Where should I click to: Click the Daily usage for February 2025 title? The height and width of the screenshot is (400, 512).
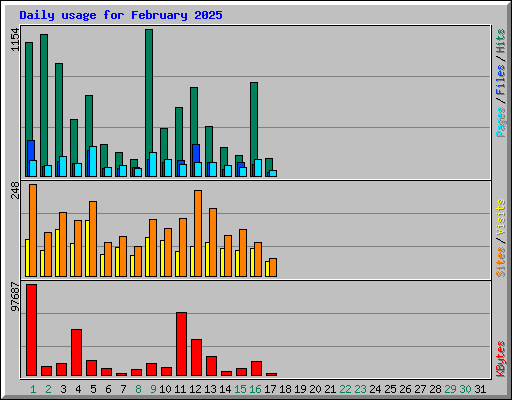(x=121, y=15)
